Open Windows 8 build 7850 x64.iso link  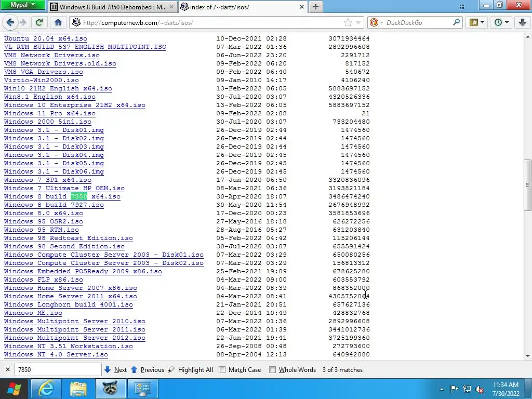coord(62,196)
